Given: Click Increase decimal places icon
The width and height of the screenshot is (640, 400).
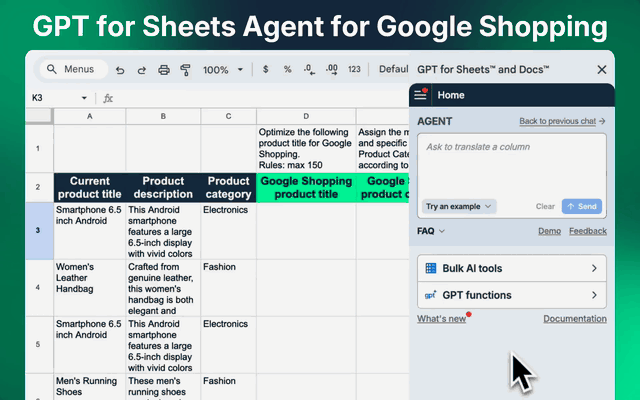Looking at the screenshot, I should [x=331, y=70].
